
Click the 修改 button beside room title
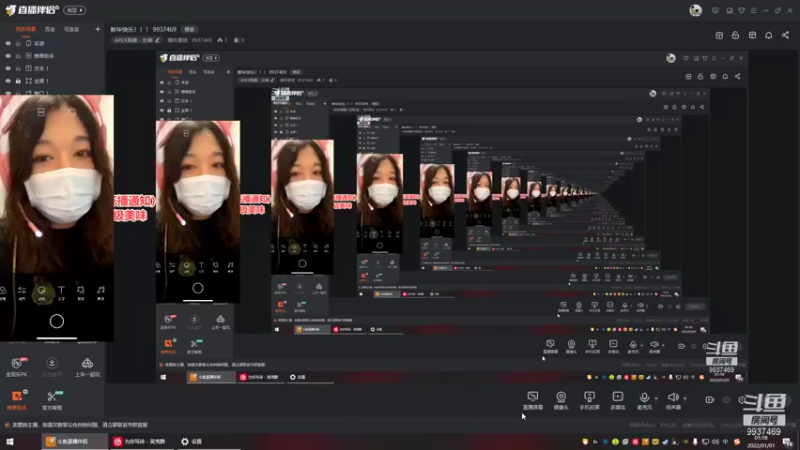189,29
